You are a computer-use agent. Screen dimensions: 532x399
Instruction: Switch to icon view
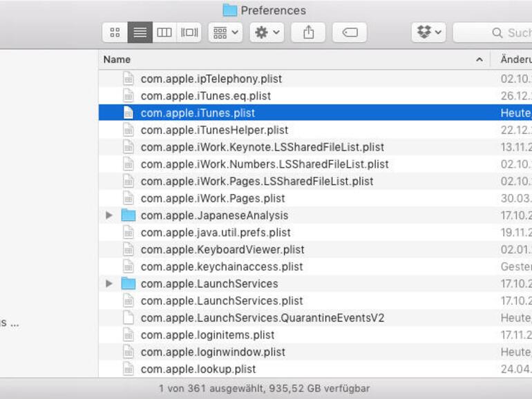pos(115,32)
